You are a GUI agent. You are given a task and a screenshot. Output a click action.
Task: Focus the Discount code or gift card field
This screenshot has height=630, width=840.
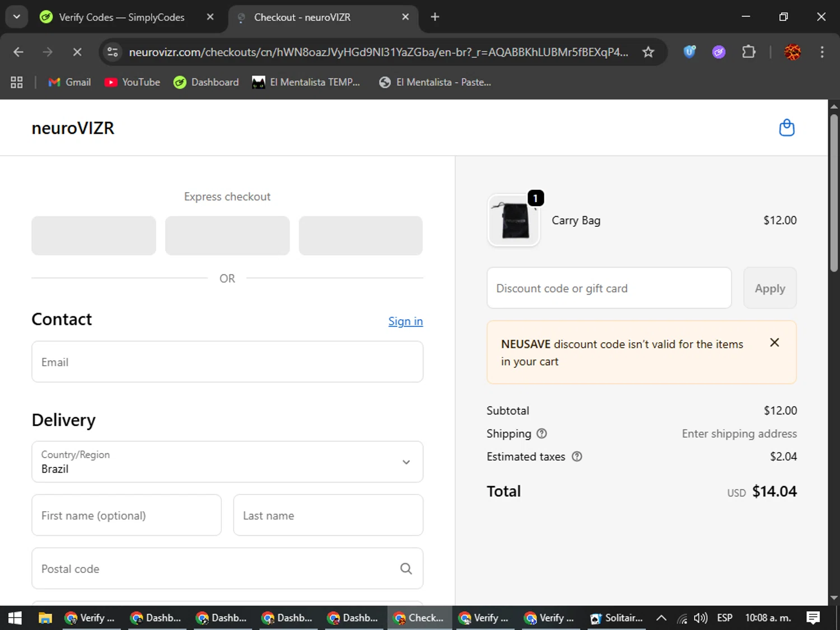(609, 288)
